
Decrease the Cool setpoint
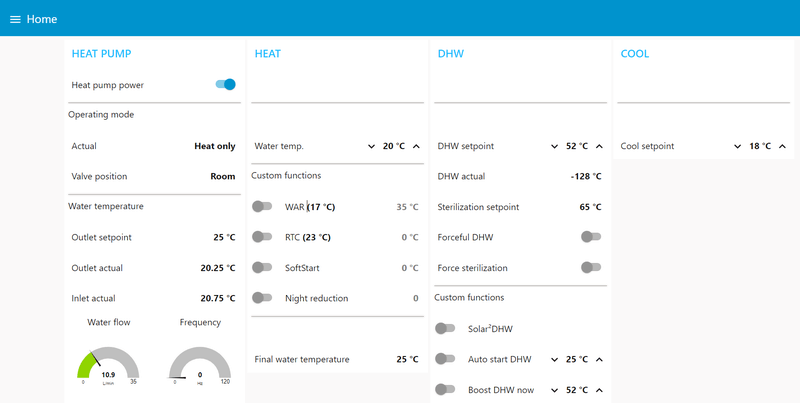click(738, 146)
